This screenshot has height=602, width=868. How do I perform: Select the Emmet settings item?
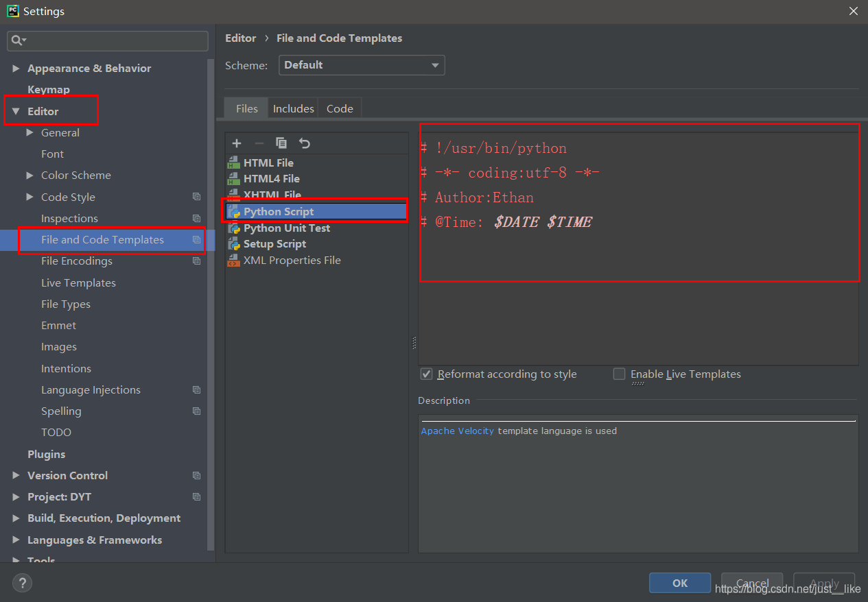click(58, 326)
